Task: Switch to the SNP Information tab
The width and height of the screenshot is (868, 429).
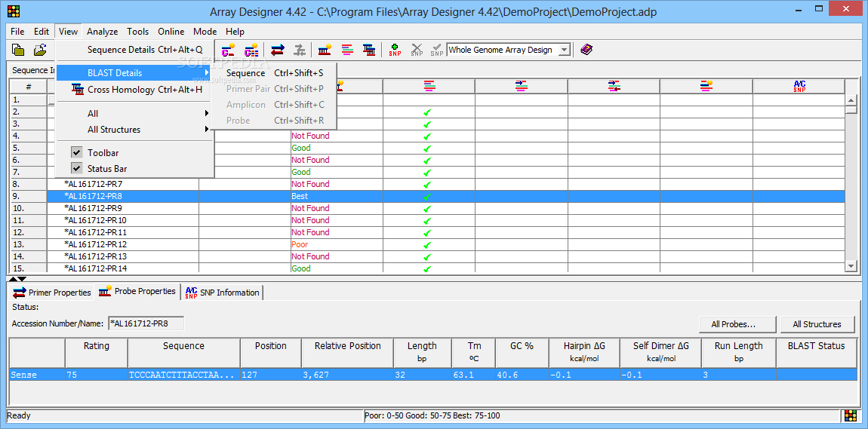Action: 222,293
